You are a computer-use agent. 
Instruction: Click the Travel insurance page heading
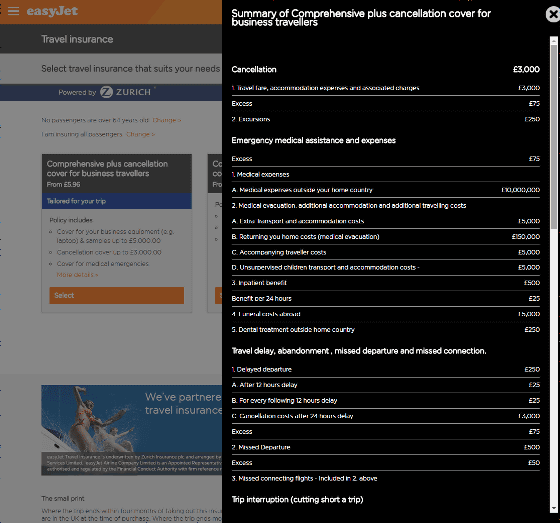[x=77, y=39]
